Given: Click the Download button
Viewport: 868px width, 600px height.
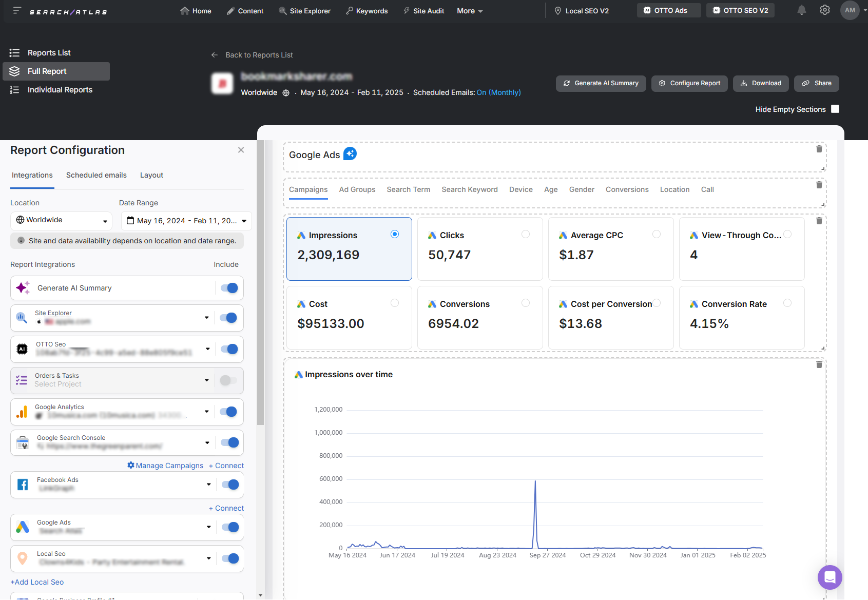Looking at the screenshot, I should pyautogui.click(x=761, y=83).
